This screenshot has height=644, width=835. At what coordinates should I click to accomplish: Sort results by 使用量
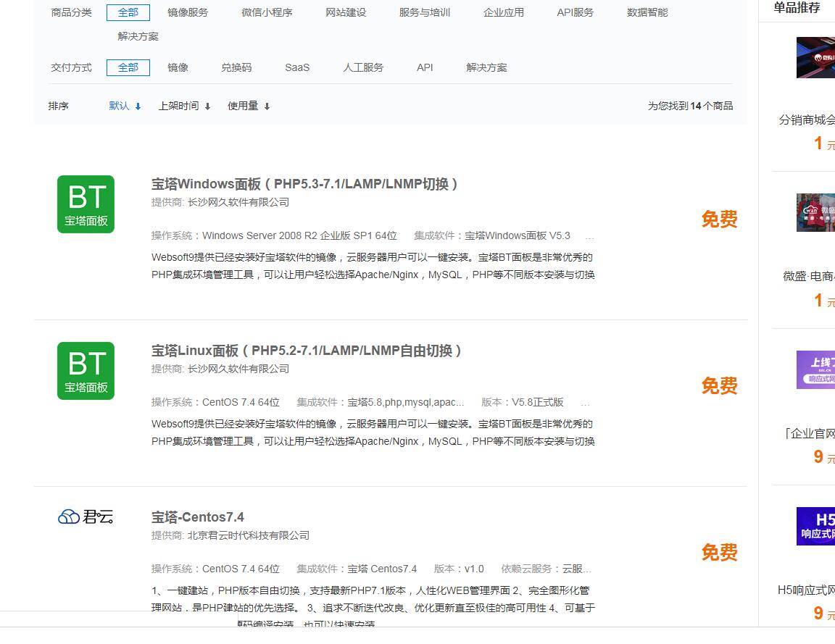coord(243,106)
